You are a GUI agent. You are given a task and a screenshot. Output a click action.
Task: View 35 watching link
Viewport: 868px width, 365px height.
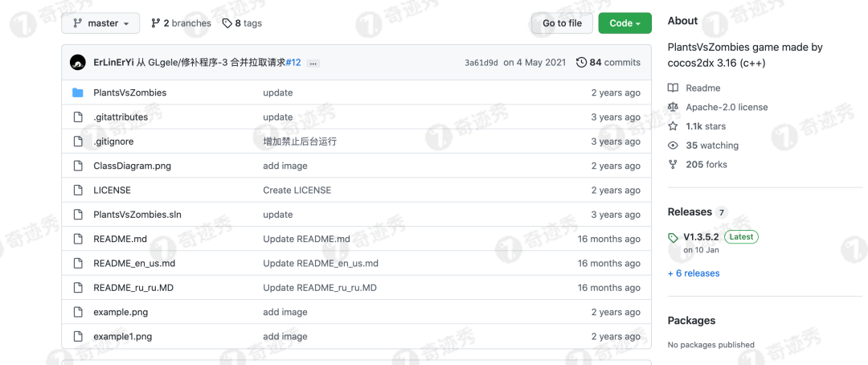point(712,145)
